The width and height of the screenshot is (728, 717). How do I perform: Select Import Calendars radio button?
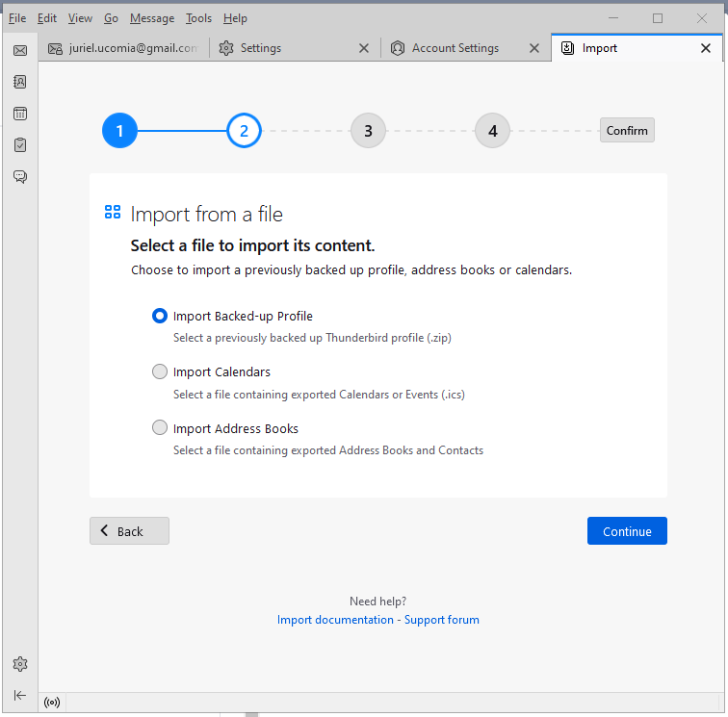160,371
